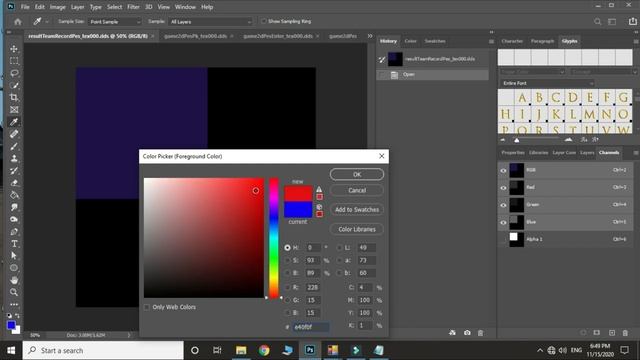Viewport: 640px width, 360px height.
Task: Select the Eraser tool
Action: pyautogui.click(x=14, y=183)
